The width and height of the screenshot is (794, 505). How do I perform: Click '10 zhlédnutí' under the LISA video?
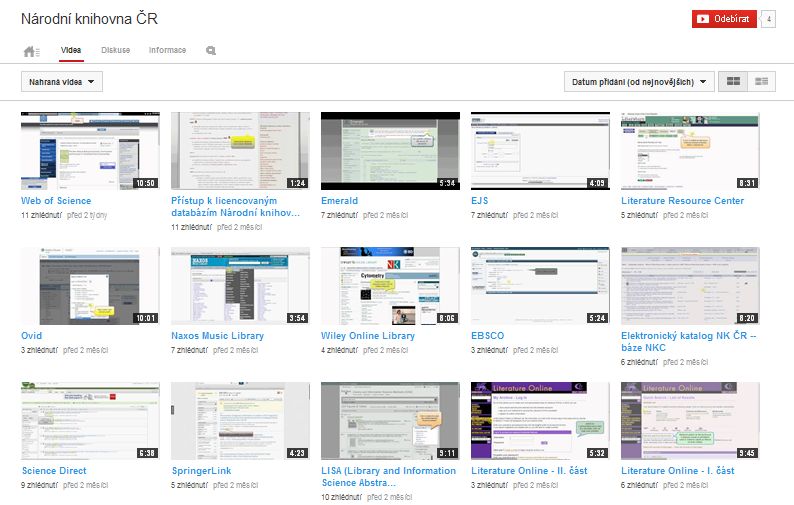tap(341, 497)
